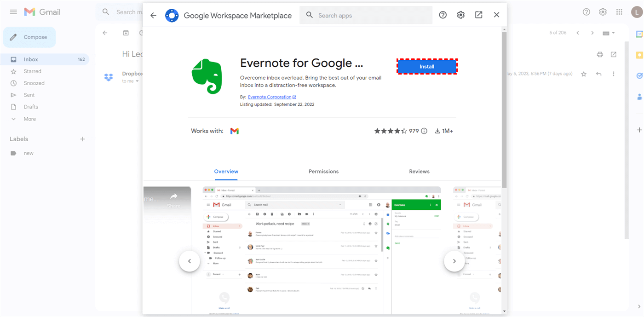Screen dimensions: 644x317
Task: Click the Dropbox sender avatar
Action: [x=109, y=77]
